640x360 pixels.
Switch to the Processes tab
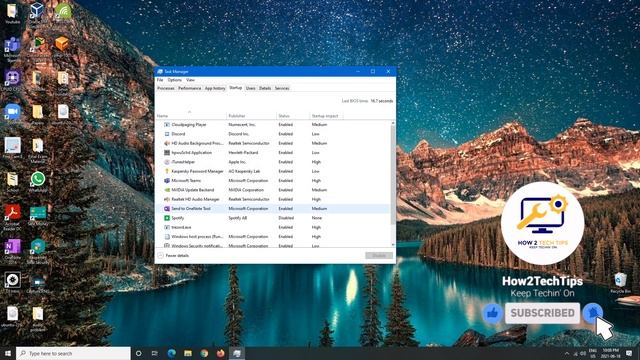[166, 88]
